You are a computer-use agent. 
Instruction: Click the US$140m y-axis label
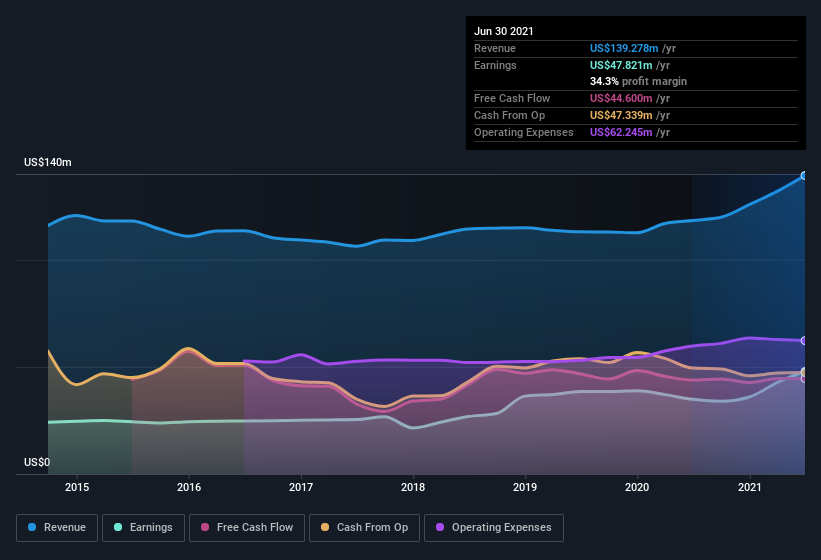48,162
